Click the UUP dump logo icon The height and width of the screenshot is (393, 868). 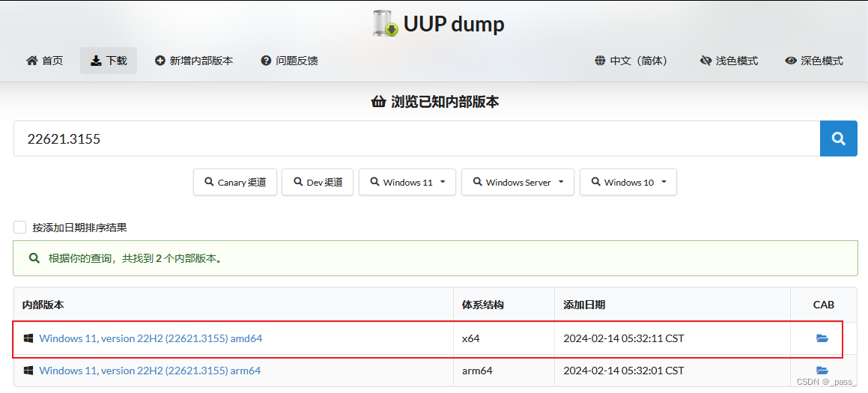coord(386,24)
